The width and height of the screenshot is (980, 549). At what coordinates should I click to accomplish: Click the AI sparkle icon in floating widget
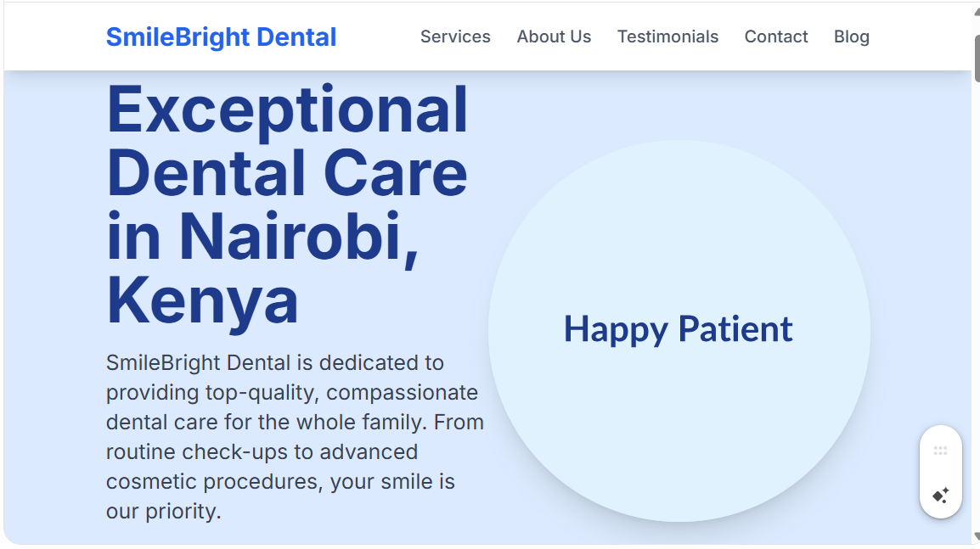pos(940,496)
